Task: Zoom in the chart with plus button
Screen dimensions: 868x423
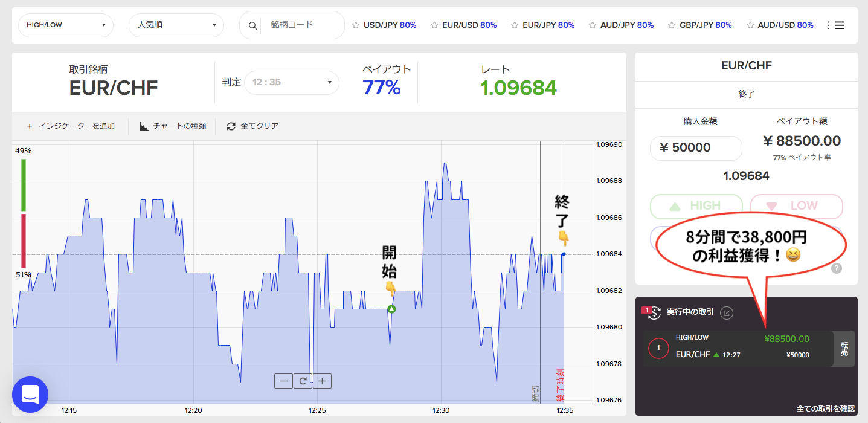Action: pyautogui.click(x=322, y=381)
